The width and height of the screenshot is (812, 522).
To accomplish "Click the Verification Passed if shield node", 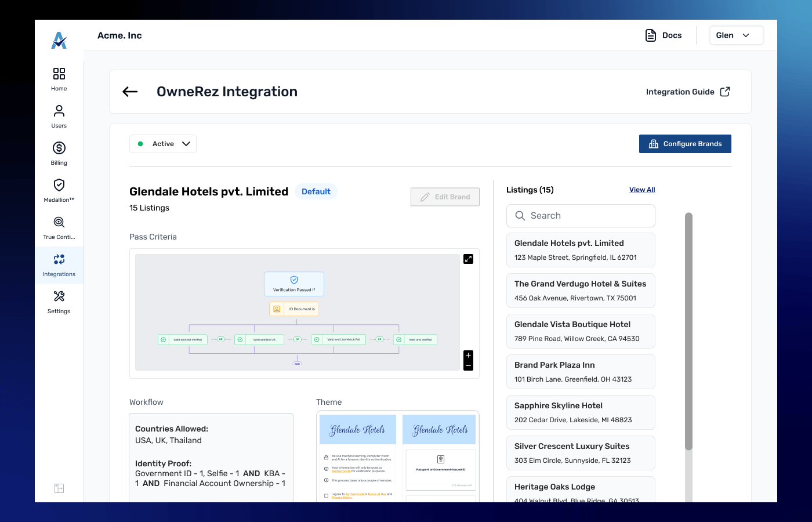I will point(294,284).
